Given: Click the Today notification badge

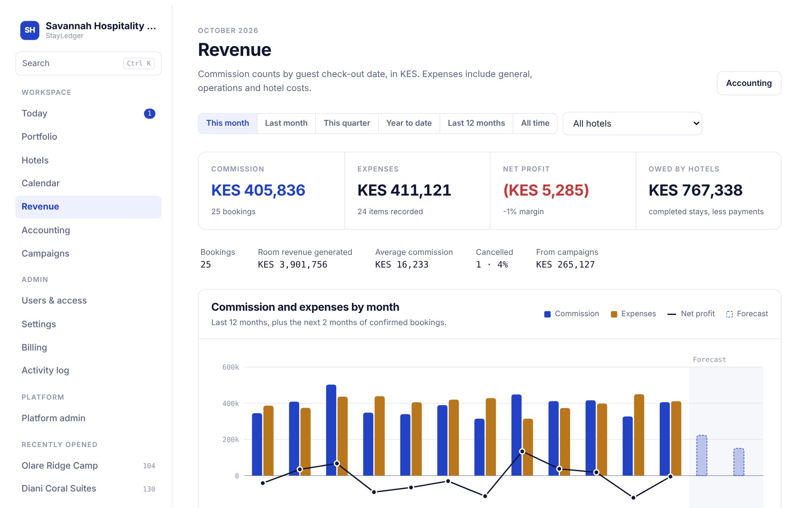Looking at the screenshot, I should pyautogui.click(x=150, y=113).
